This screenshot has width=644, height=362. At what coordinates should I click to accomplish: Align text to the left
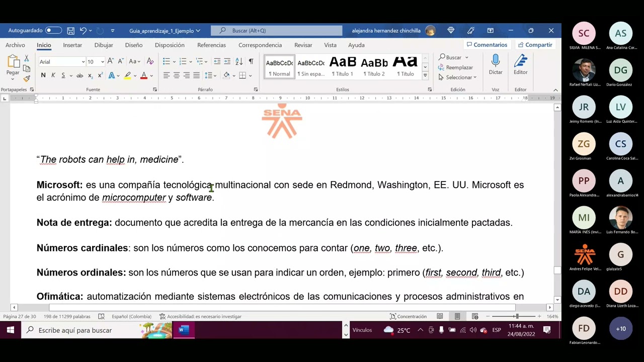pyautogui.click(x=166, y=75)
